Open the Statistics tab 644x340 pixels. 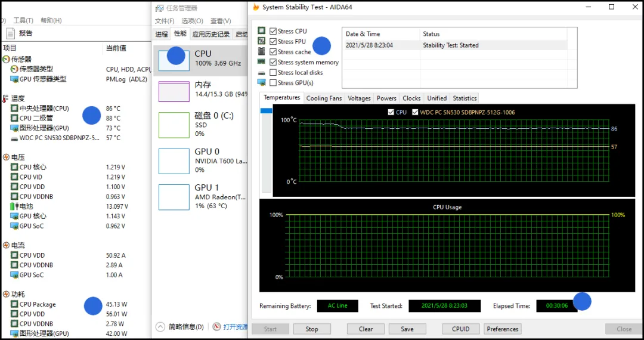click(x=465, y=98)
